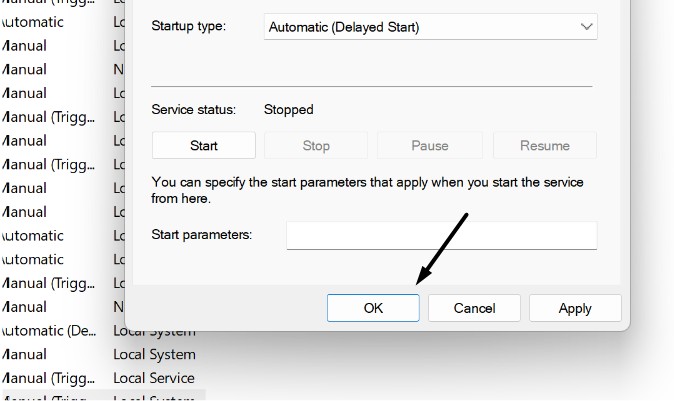
Task: Click the chevron arrow of Startup type combo box
Action: coord(585,28)
